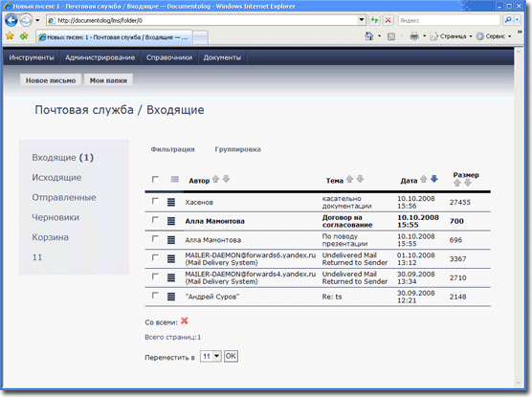Click the favorites star icon
This screenshot has width=532, height=397.
click(10, 36)
